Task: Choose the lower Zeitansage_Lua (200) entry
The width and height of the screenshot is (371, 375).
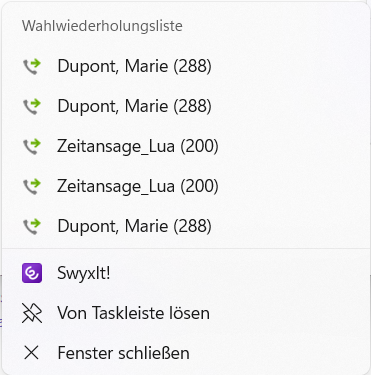Action: click(x=185, y=186)
